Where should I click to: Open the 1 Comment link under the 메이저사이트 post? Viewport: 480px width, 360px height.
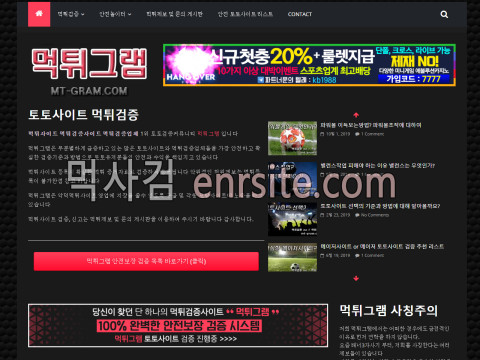373,256
